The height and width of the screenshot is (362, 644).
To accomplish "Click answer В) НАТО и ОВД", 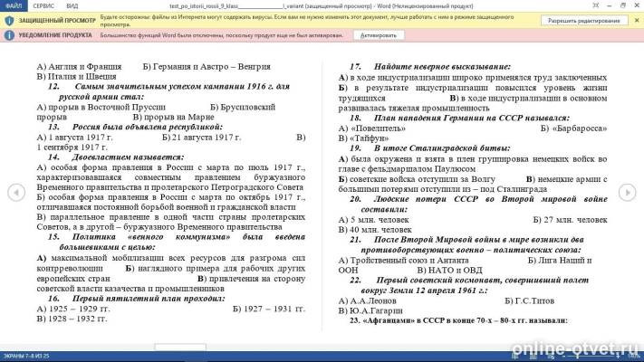I will coord(449,270).
